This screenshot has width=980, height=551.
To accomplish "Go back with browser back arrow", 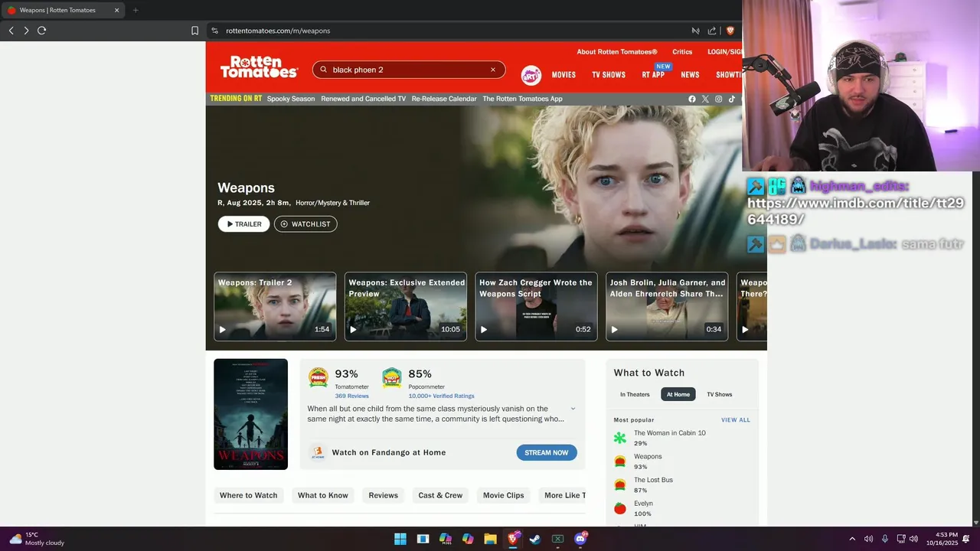I will pyautogui.click(x=11, y=31).
